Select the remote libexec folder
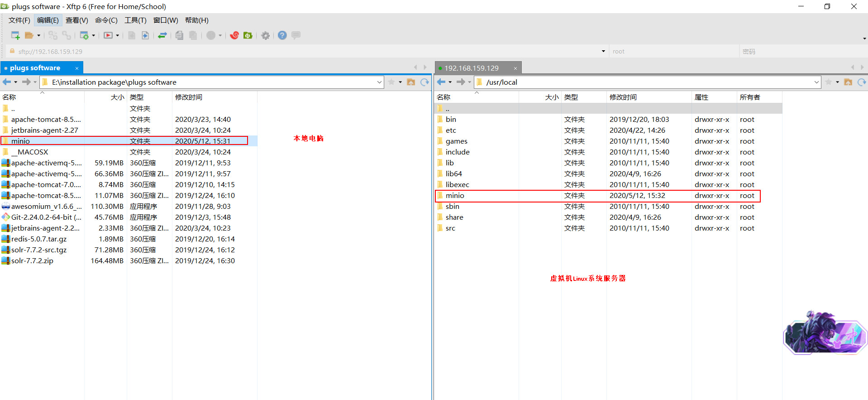 608,184
